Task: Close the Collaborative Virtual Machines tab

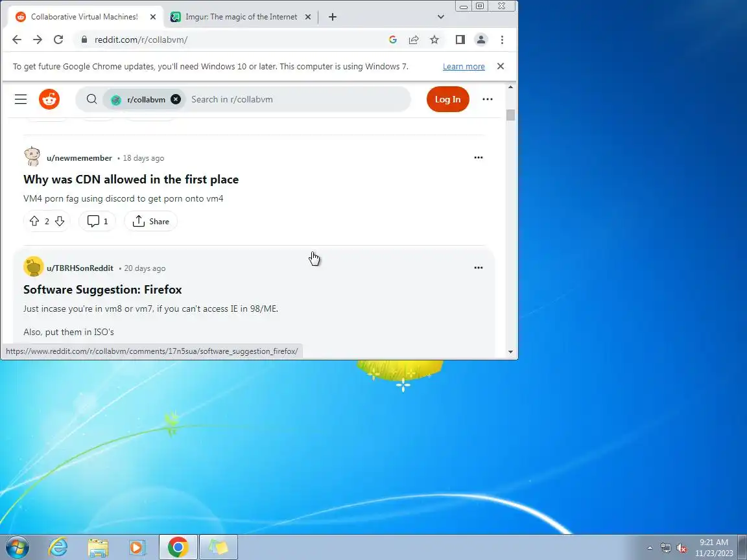Action: 153,17
